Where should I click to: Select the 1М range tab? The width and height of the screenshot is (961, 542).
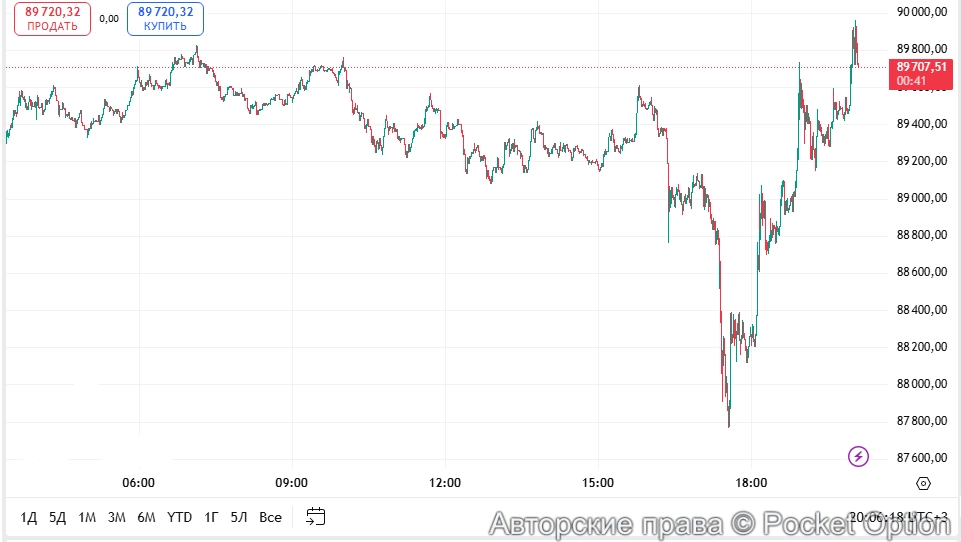87,517
